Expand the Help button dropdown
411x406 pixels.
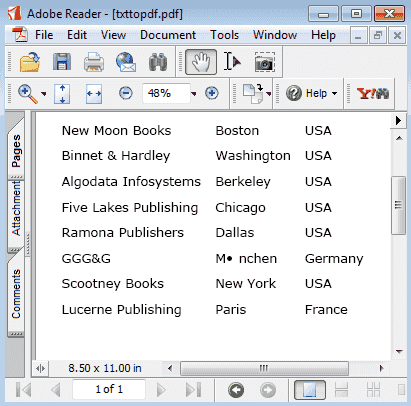(x=334, y=93)
